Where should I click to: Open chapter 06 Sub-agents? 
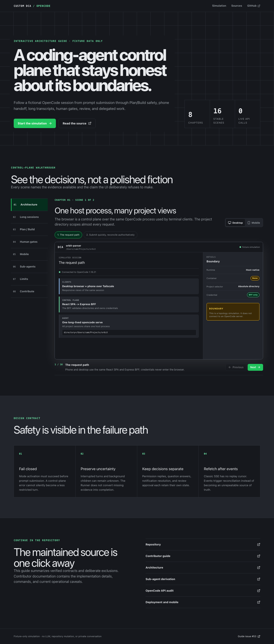point(29,266)
